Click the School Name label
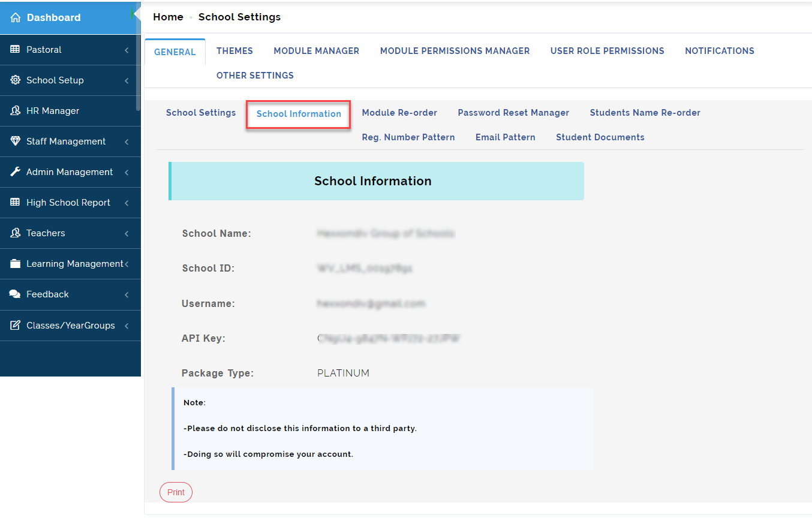The width and height of the screenshot is (812, 530). (x=216, y=234)
